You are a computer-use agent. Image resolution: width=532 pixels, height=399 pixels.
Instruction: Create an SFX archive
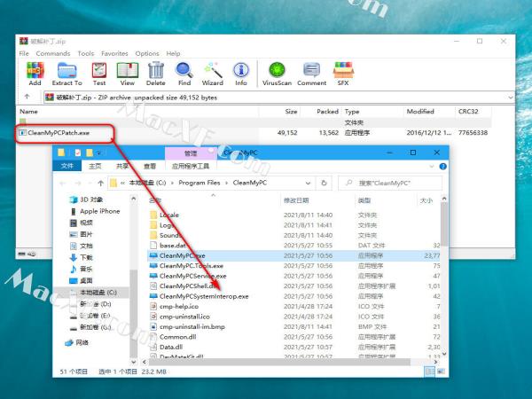[343, 74]
